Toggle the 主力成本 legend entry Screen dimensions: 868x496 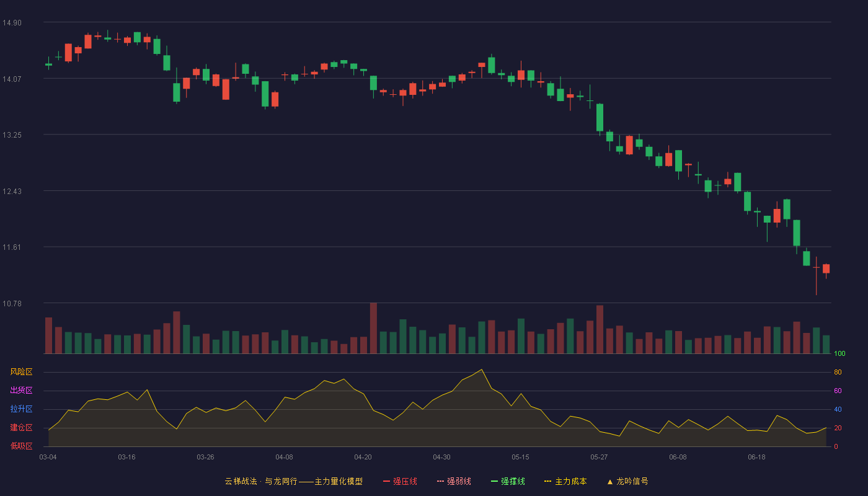(565, 481)
